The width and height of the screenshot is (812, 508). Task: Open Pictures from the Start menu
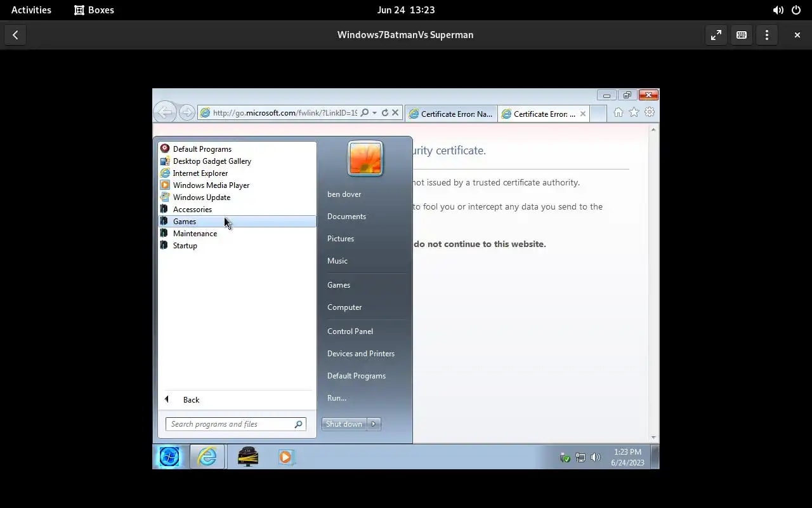click(341, 239)
